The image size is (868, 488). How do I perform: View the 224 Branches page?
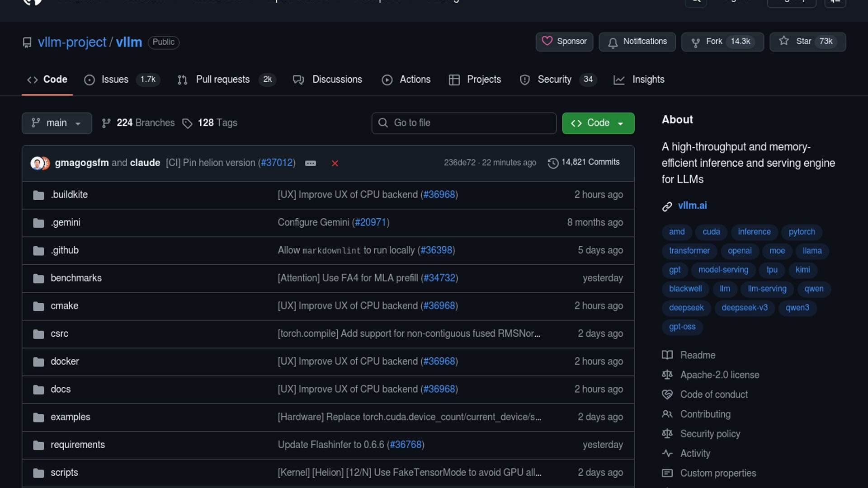pos(138,123)
